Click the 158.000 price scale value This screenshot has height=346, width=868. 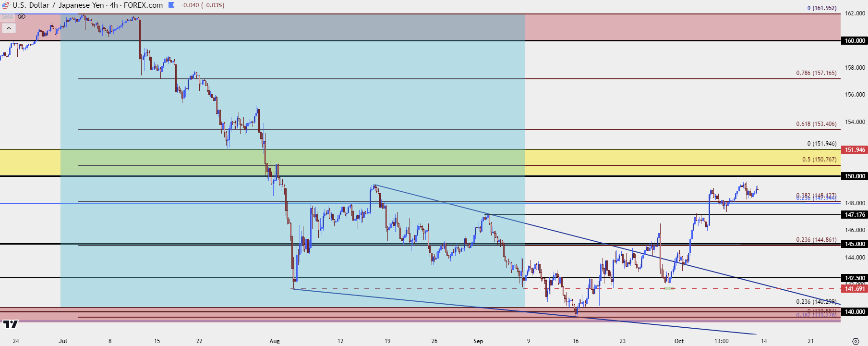[x=855, y=68]
